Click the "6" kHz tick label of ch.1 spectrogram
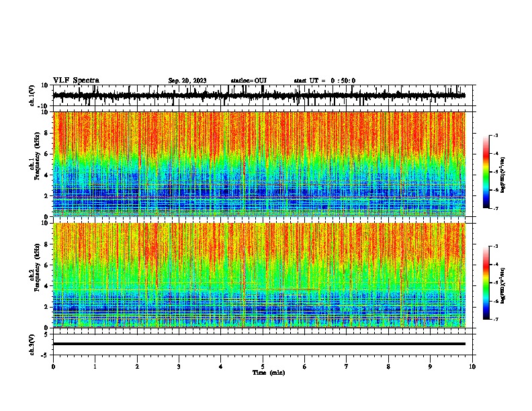Screen dimensions: 532x411 coord(46,154)
